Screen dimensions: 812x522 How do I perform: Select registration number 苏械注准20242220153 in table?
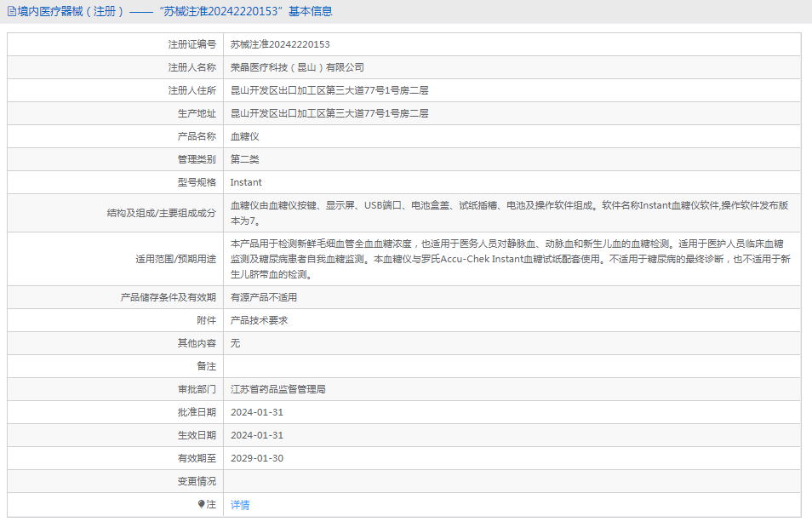[x=280, y=44]
